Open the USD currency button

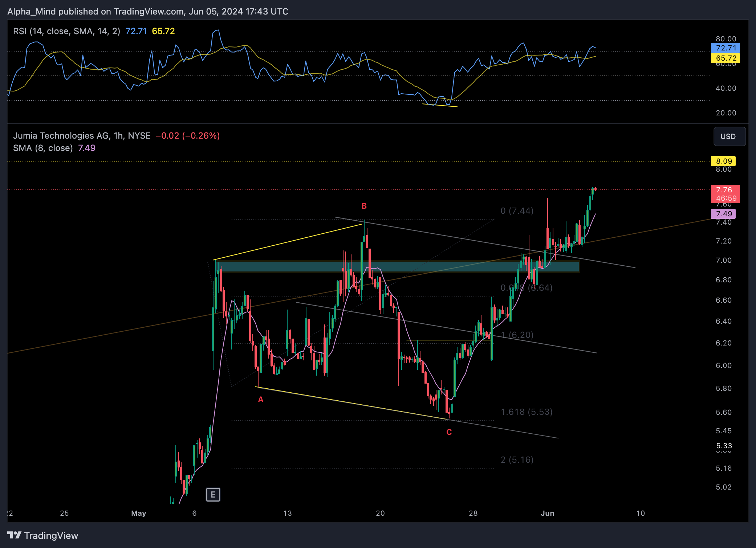coord(729,136)
